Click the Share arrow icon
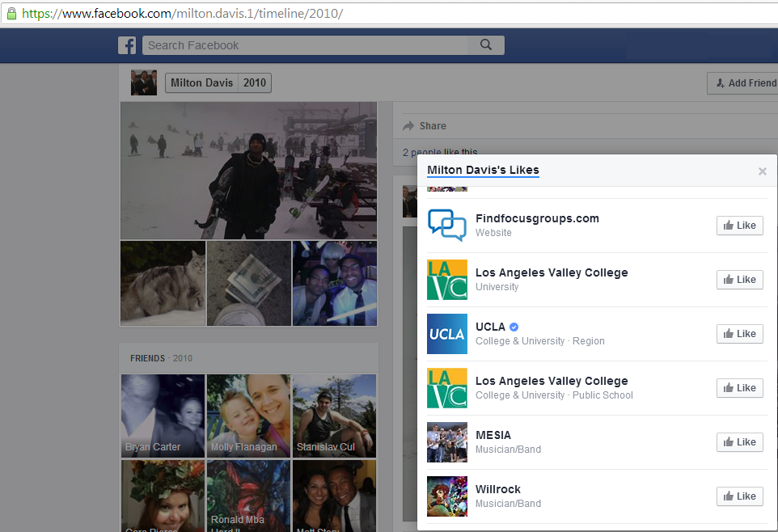This screenshot has width=778, height=532. tap(408, 126)
